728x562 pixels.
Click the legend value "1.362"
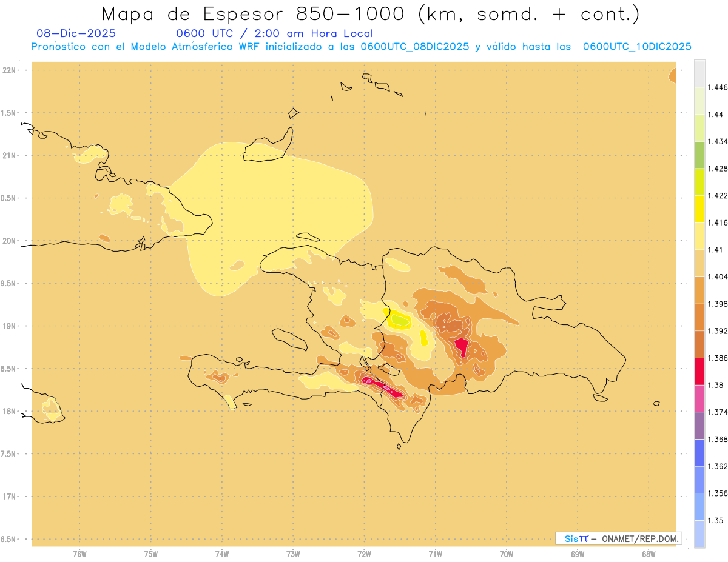(x=718, y=466)
